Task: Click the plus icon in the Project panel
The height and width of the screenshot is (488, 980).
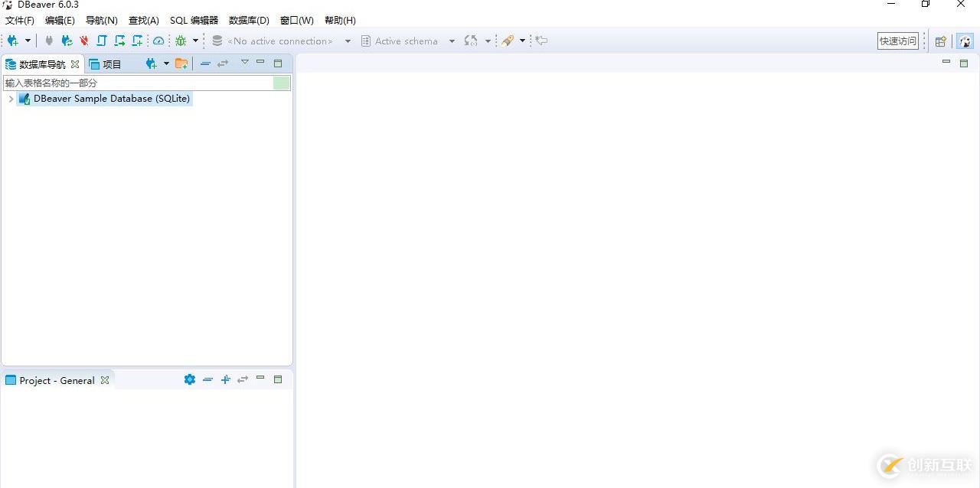Action: (x=226, y=379)
